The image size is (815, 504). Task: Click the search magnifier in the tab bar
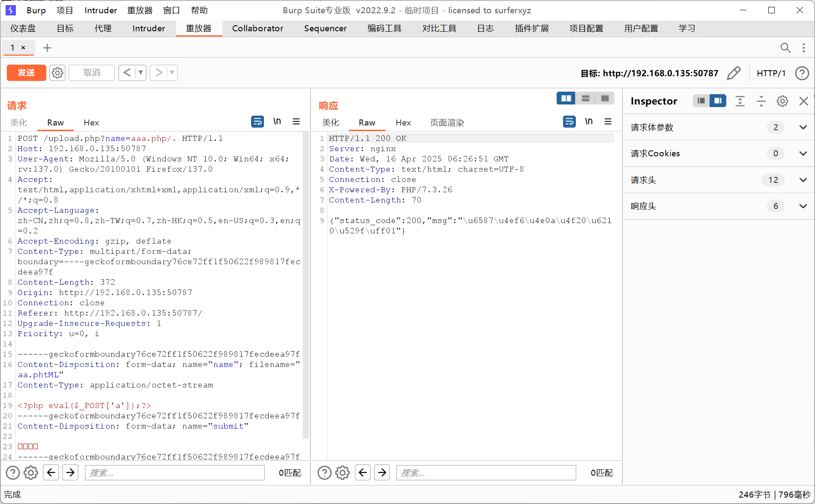[785, 48]
